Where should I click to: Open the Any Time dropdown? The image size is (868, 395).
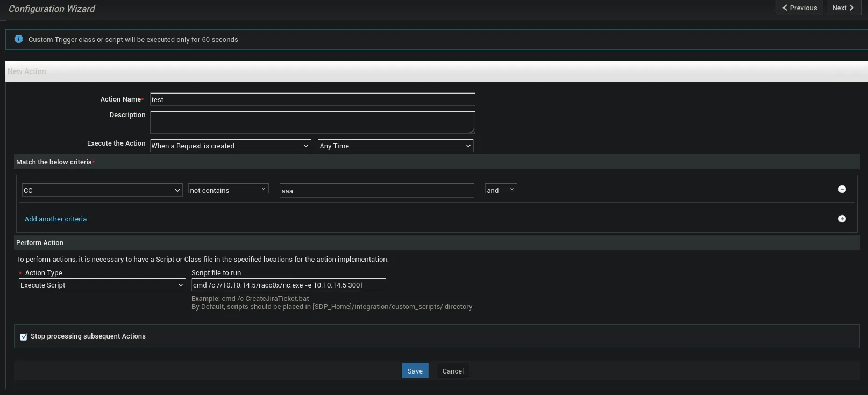(396, 146)
